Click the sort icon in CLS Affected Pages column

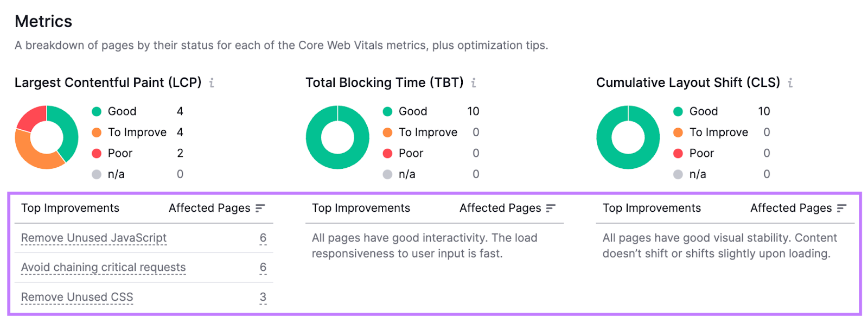click(x=841, y=207)
